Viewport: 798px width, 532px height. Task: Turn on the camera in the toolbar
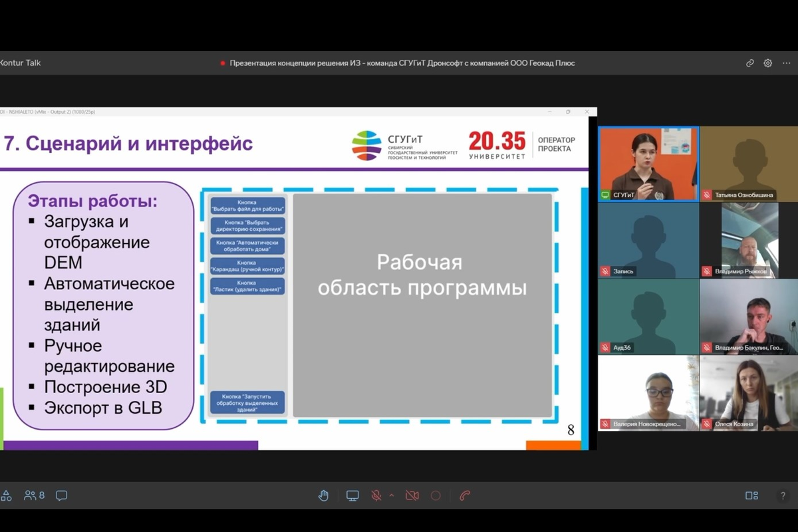(412, 495)
